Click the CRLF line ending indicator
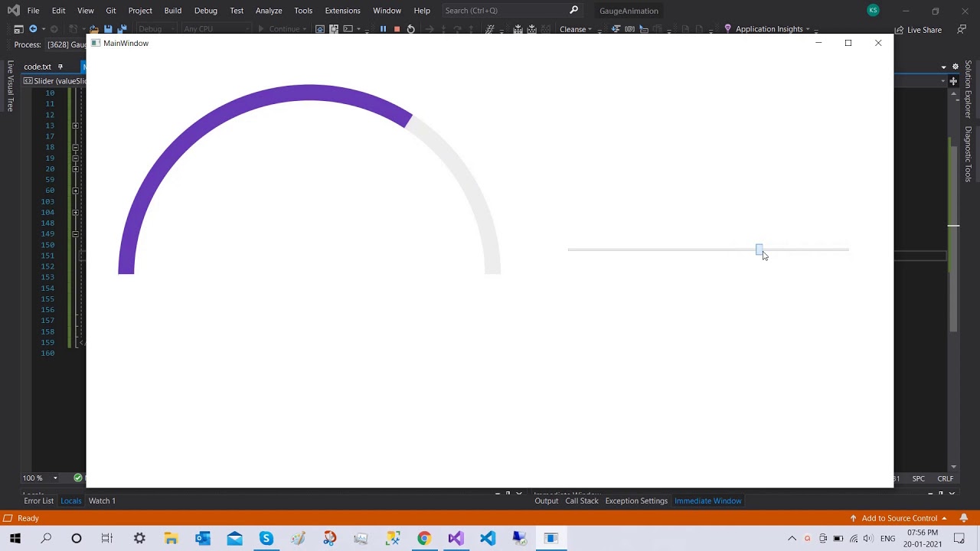This screenshot has width=980, height=551. click(x=945, y=478)
